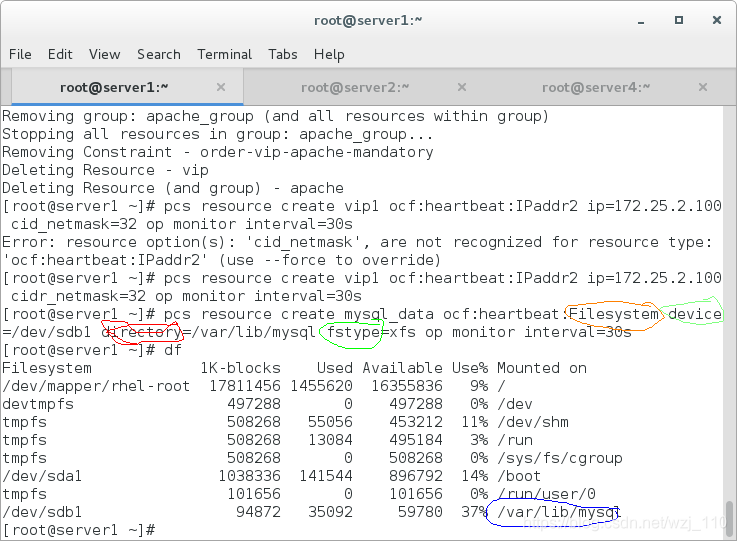The width and height of the screenshot is (737, 541).
Task: Click the 'cid_netmask=32 op monitor' line
Action: click(x=182, y=224)
